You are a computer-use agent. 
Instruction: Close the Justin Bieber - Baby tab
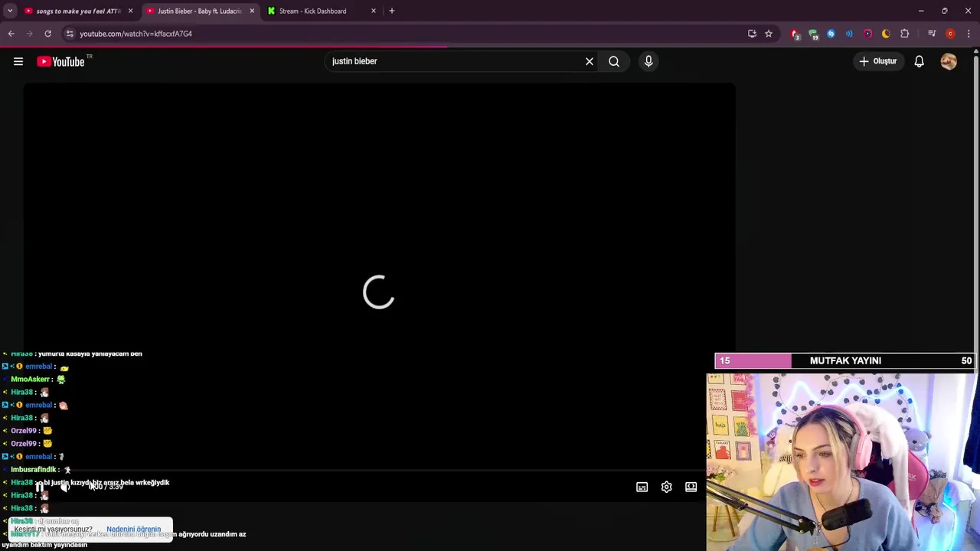click(252, 11)
